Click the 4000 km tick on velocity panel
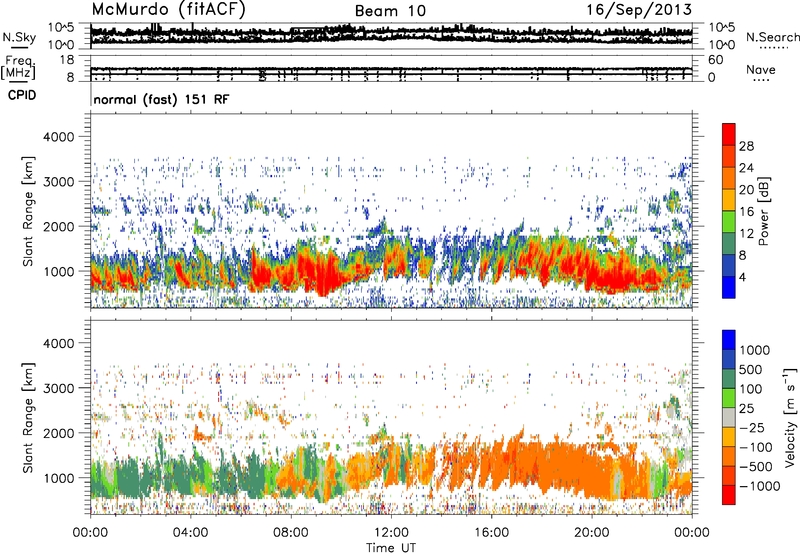Viewport: 800px width, 554px height. [58, 343]
